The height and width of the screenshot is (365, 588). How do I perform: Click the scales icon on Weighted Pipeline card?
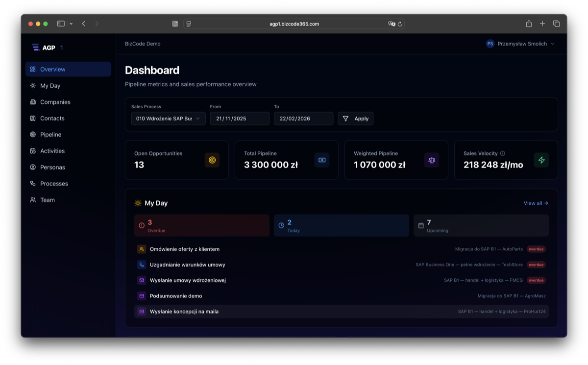click(431, 160)
